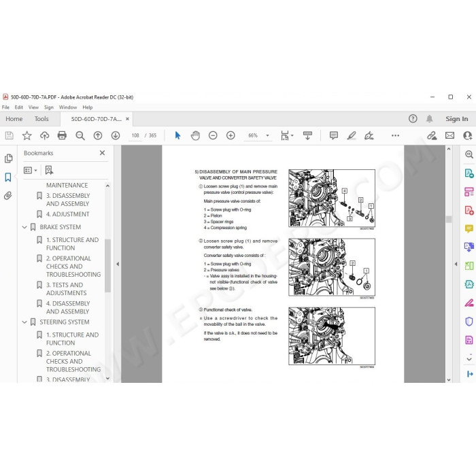Screen dimensions: 476x476
Task: Open the Sign menu
Action: pos(48,107)
